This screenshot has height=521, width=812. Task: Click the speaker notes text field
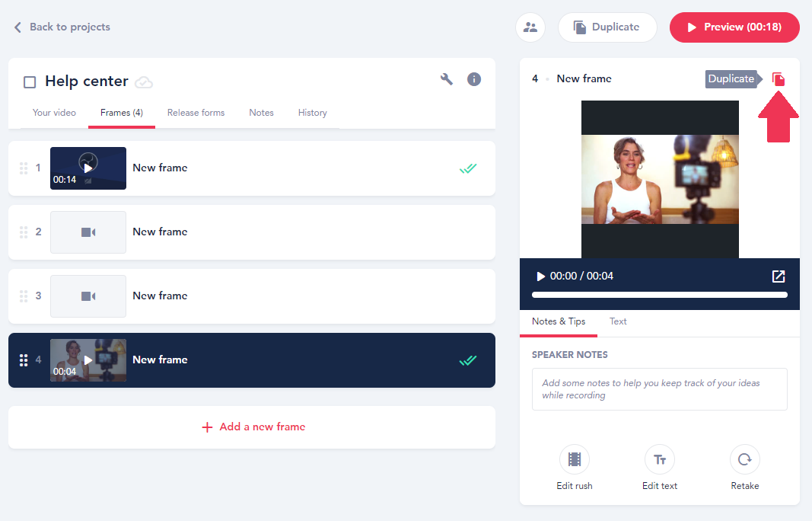tap(659, 389)
